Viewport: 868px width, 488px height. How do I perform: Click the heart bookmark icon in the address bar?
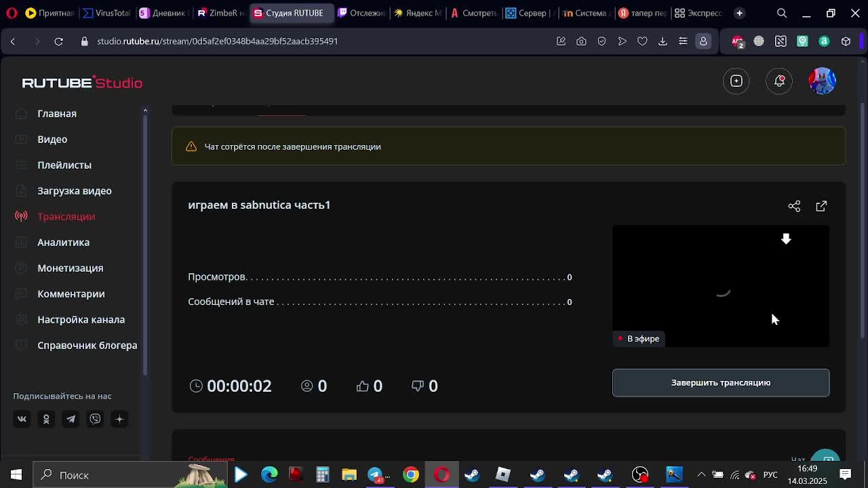(x=642, y=41)
